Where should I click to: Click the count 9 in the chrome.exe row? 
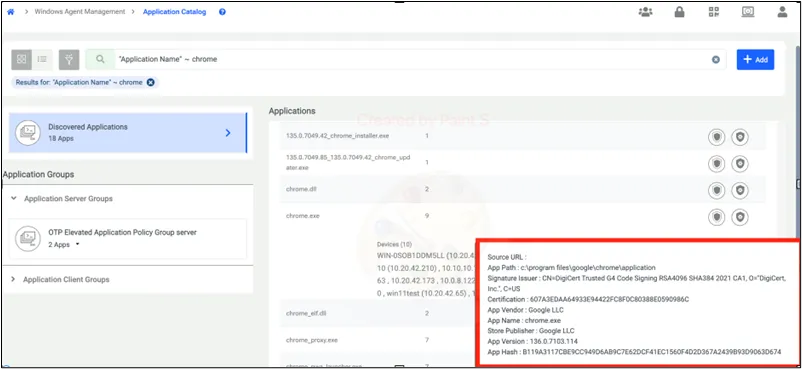click(427, 216)
